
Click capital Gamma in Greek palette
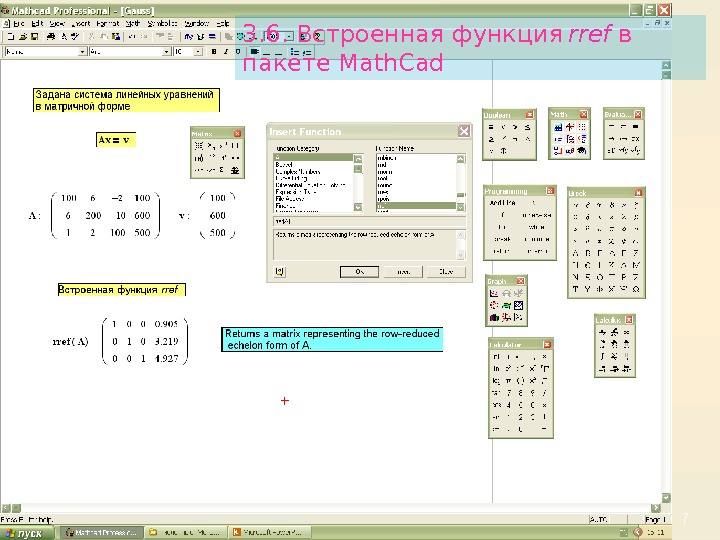[599, 253]
